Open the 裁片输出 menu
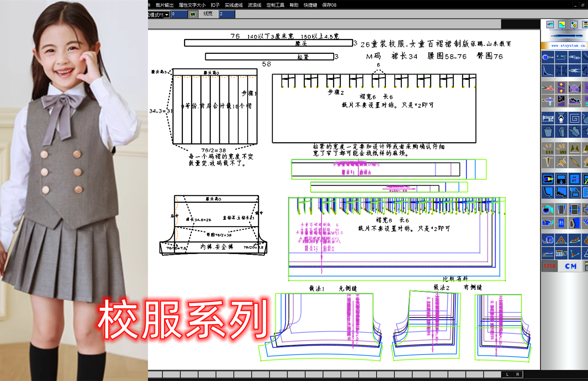The width and height of the screenshot is (588, 381). [164, 5]
